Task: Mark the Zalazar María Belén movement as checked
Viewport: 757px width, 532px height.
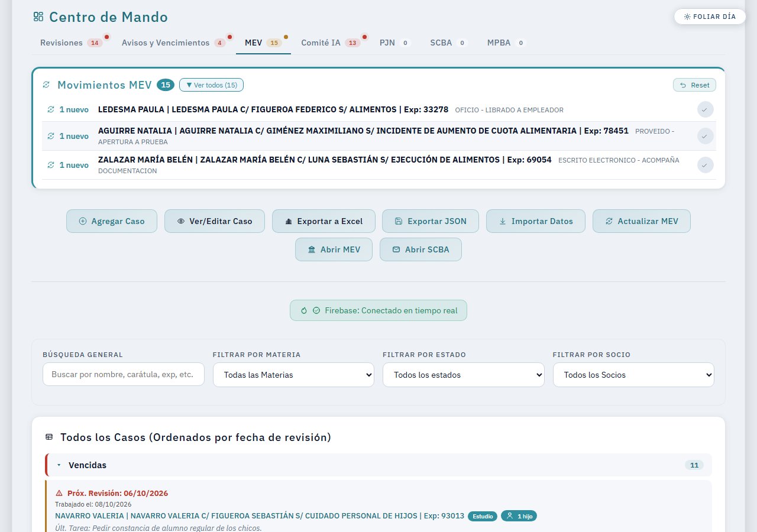Action: pyautogui.click(x=705, y=165)
